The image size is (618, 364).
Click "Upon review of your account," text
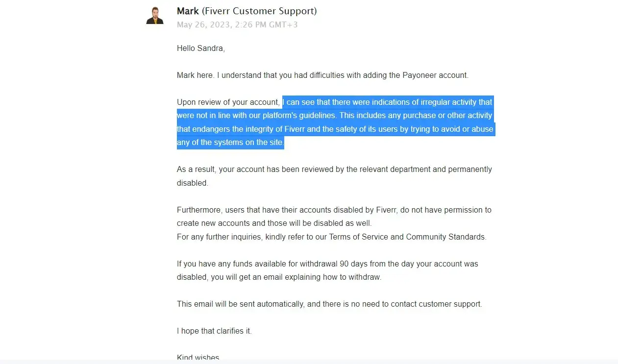coord(228,102)
